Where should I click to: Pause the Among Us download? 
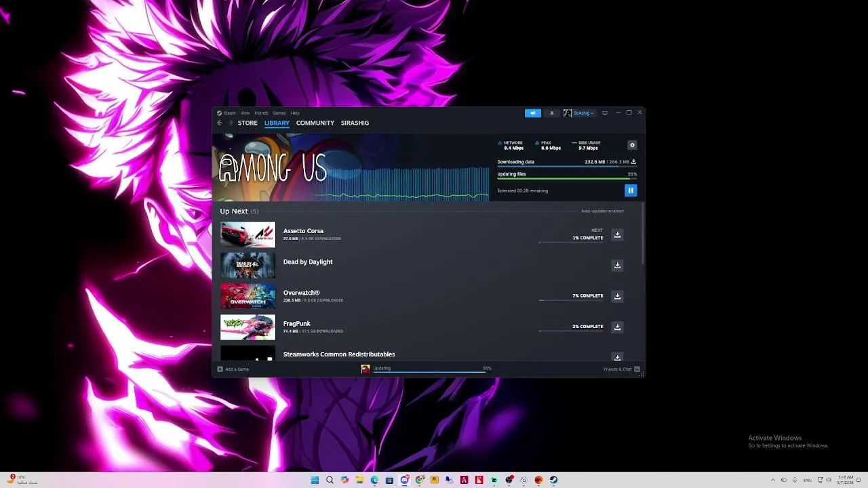coord(631,190)
